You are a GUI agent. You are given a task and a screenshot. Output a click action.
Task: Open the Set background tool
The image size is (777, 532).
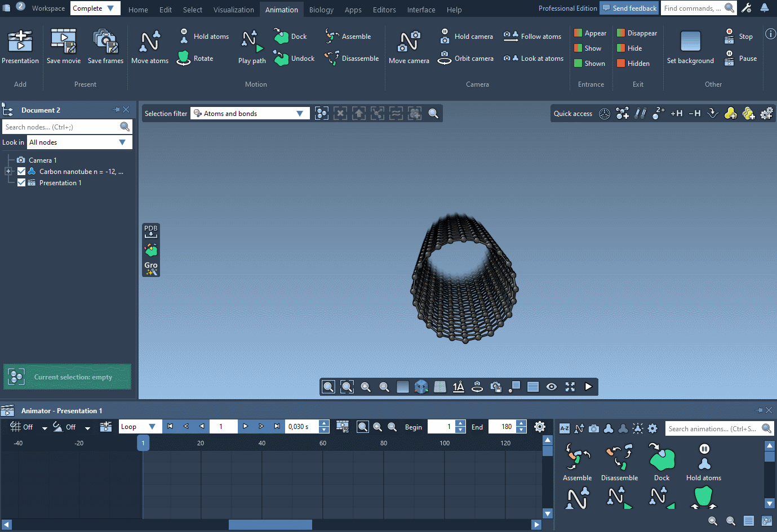pos(690,46)
